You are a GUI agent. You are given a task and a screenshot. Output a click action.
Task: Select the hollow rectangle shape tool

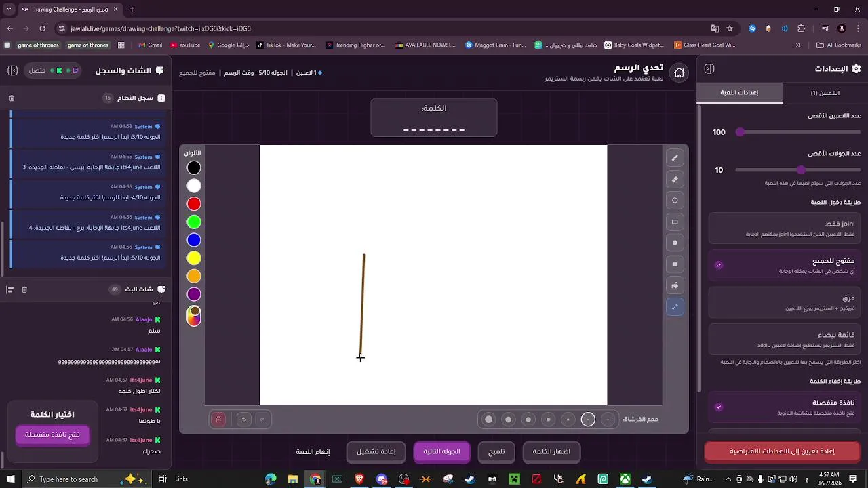click(675, 222)
